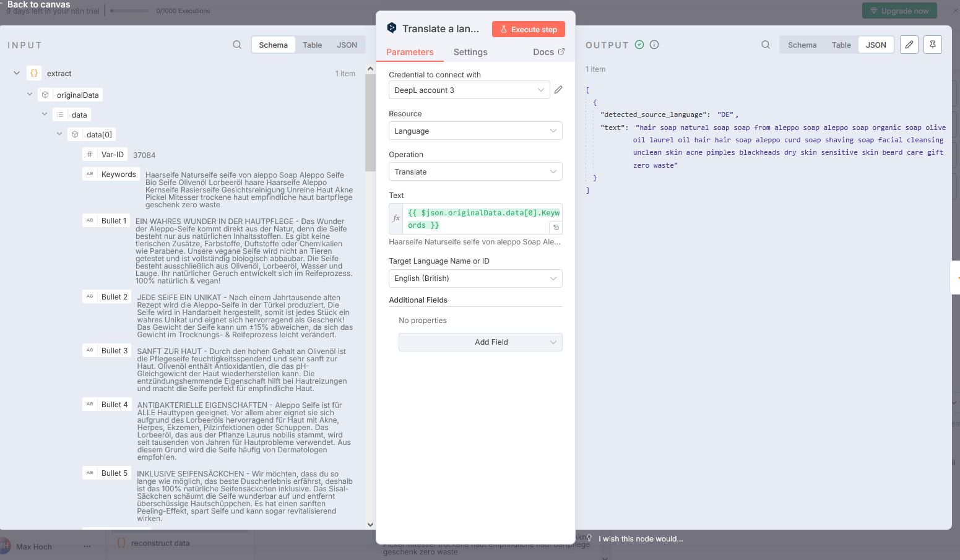
Task: Switch to the Parameters tab
Action: click(x=410, y=52)
